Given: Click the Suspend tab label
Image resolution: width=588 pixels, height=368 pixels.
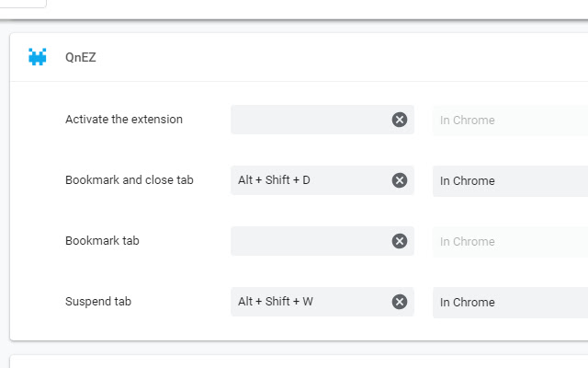Looking at the screenshot, I should tap(98, 302).
